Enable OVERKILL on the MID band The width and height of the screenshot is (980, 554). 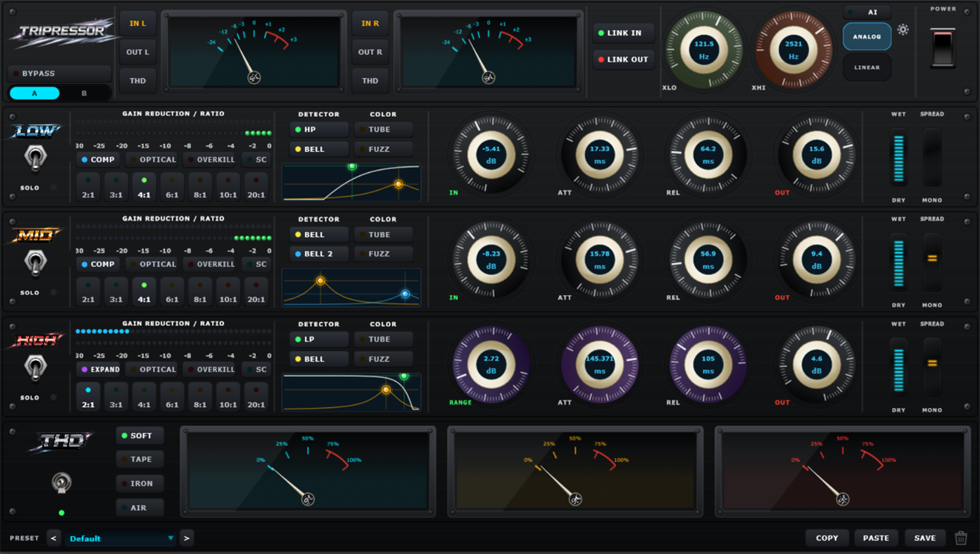coord(210,264)
